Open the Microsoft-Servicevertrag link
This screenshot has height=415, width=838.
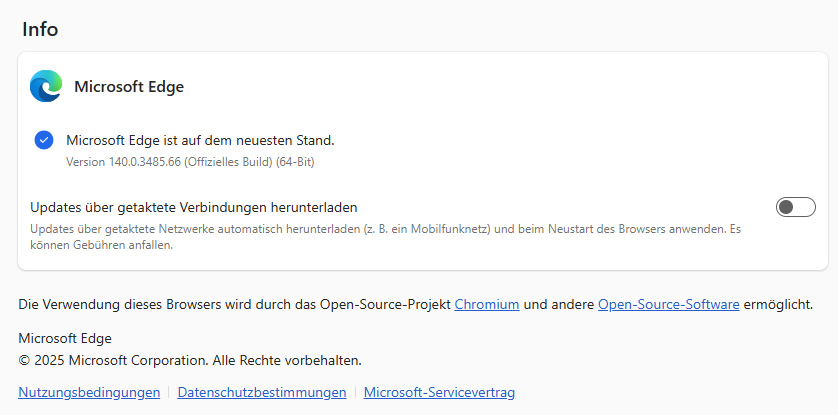[439, 393]
